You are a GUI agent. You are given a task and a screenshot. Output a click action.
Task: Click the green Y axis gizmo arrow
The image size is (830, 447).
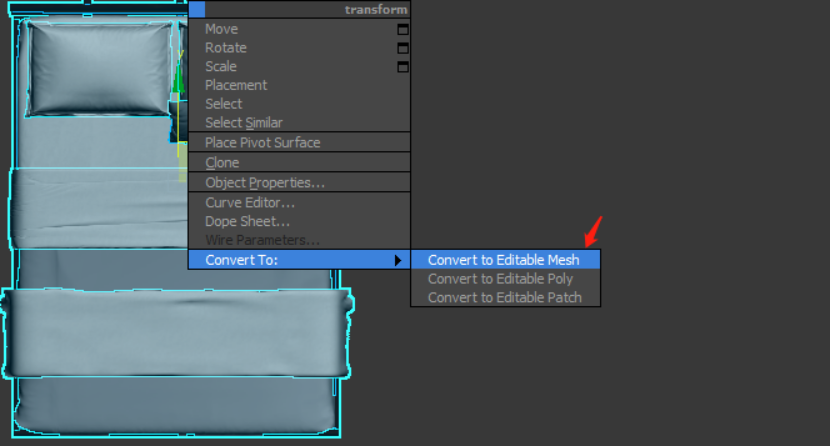[179, 79]
